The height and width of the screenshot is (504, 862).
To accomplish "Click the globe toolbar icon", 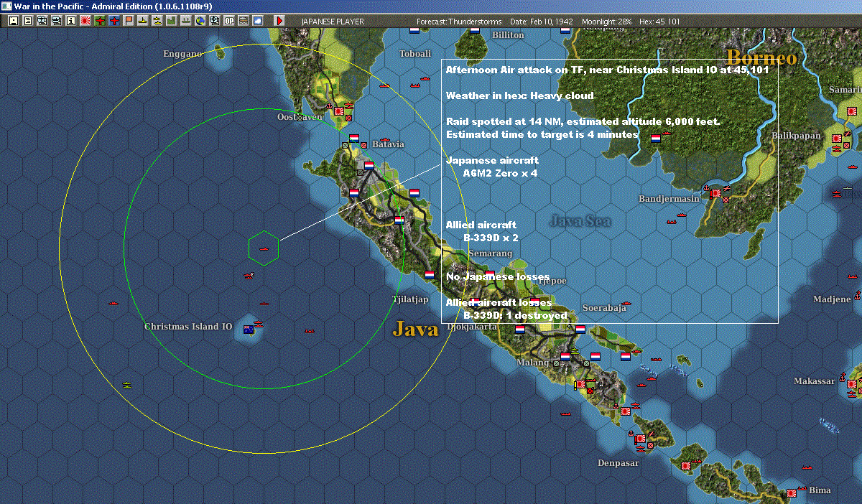I will (199, 21).
